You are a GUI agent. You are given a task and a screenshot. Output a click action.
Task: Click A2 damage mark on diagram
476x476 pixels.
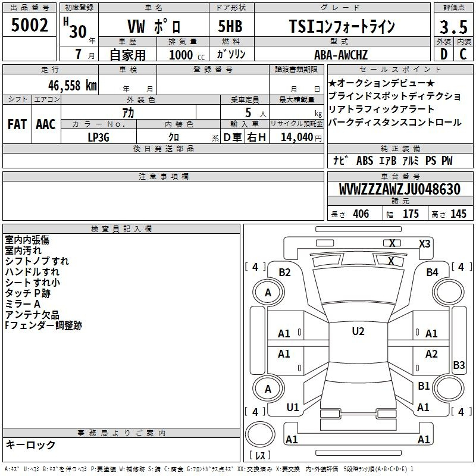(431, 353)
